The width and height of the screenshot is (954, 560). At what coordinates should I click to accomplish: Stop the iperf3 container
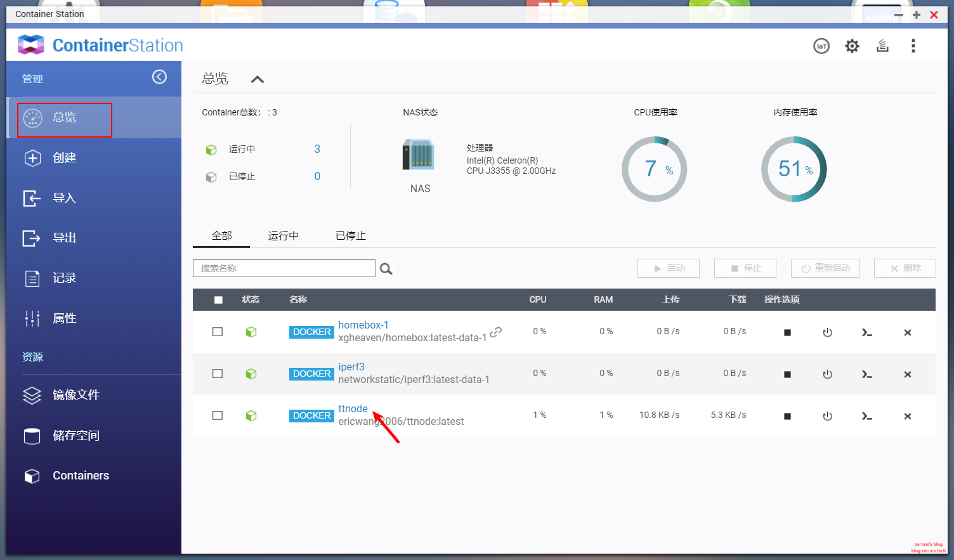pyautogui.click(x=787, y=374)
